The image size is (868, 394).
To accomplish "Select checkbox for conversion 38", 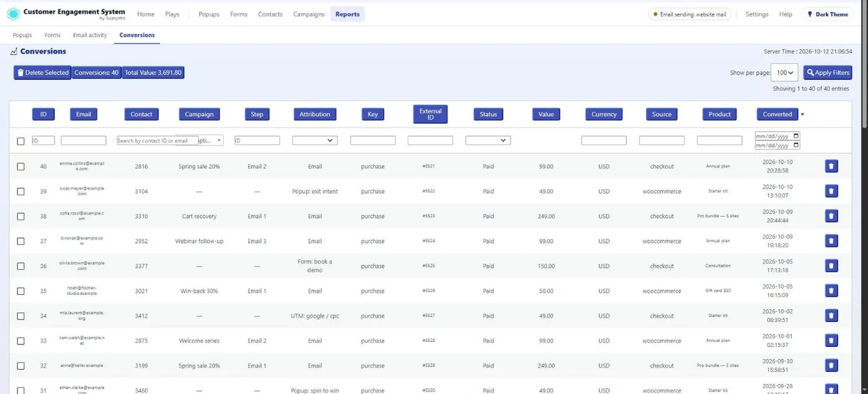I will [20, 216].
